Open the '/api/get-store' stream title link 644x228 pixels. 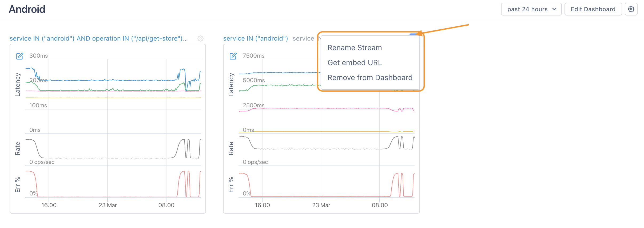click(99, 38)
